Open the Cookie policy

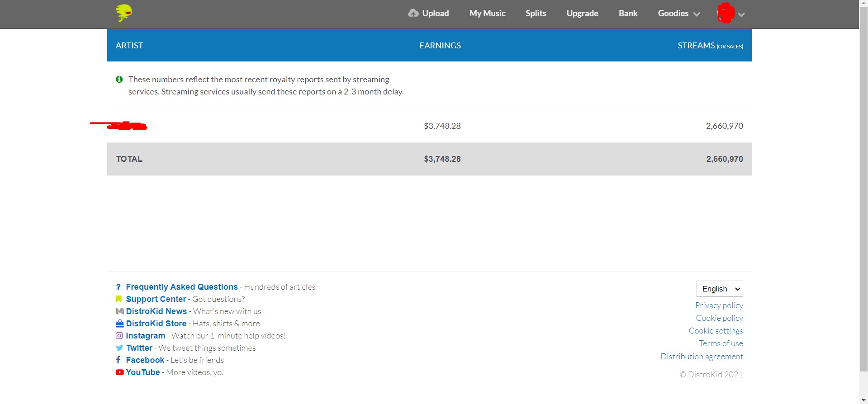click(x=720, y=318)
